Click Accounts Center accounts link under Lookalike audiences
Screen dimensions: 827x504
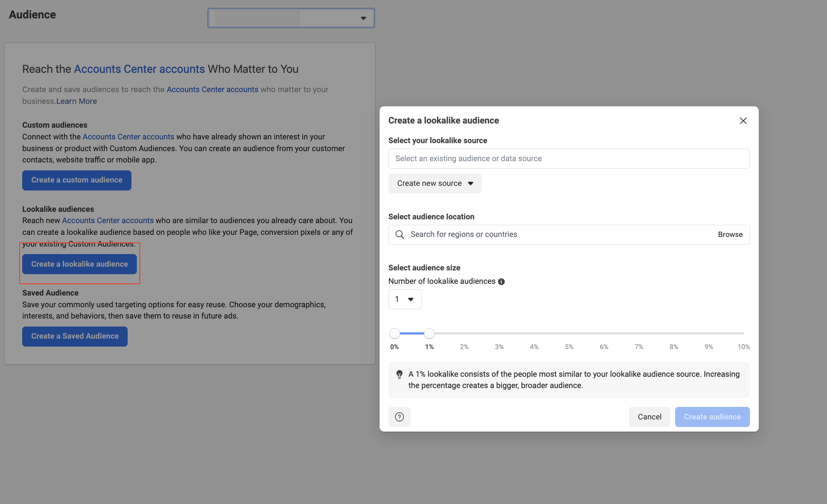[108, 221]
